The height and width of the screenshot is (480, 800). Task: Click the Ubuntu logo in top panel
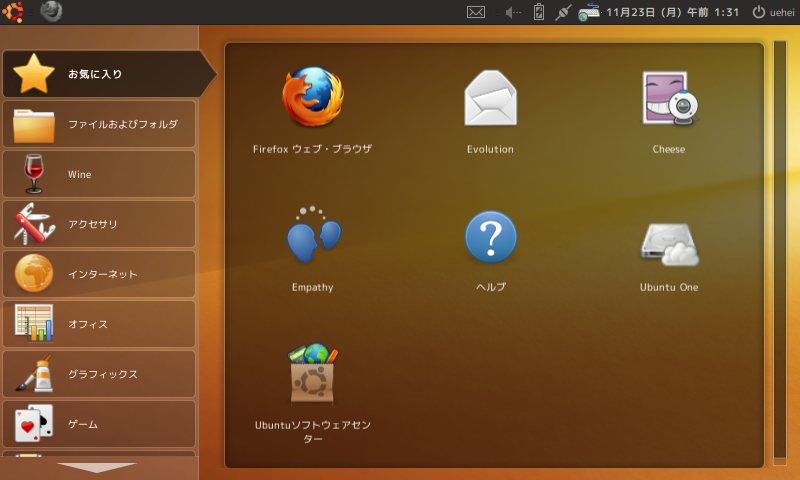12,12
